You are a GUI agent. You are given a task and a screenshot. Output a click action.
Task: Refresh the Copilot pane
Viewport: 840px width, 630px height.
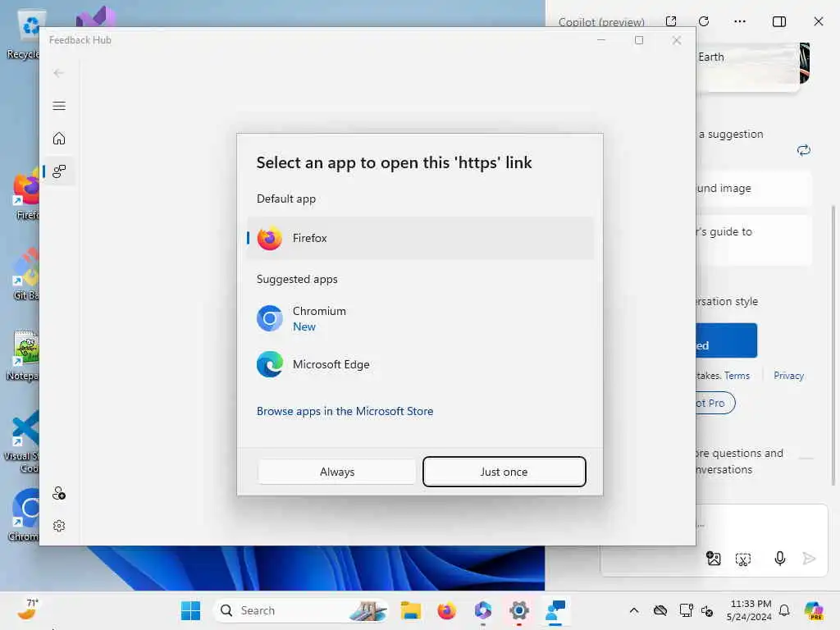pos(704,21)
